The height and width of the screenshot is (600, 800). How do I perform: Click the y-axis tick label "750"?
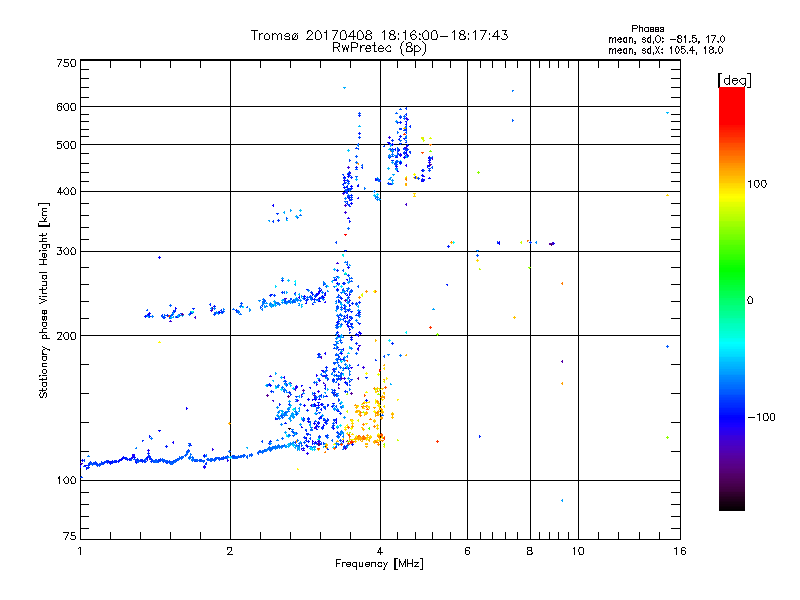click(67, 63)
